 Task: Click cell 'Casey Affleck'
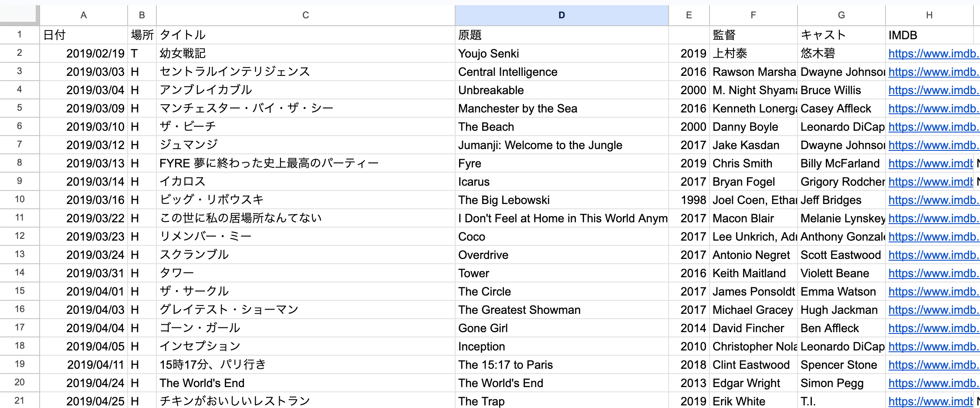click(841, 109)
